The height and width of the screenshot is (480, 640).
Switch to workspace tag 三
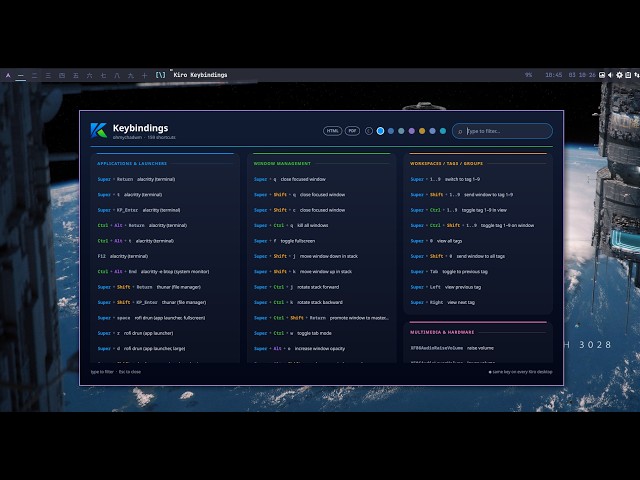48,76
